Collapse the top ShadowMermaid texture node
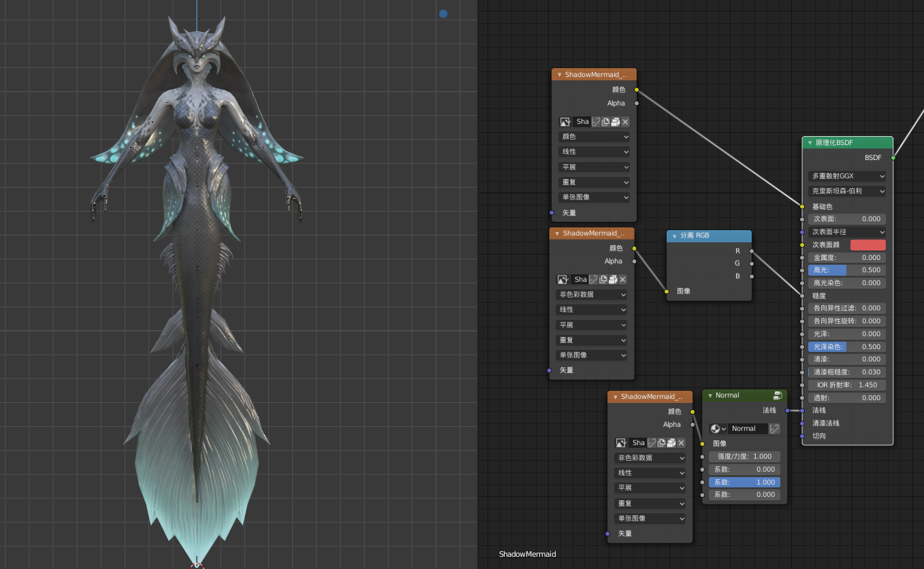This screenshot has height=569, width=924. tap(559, 75)
